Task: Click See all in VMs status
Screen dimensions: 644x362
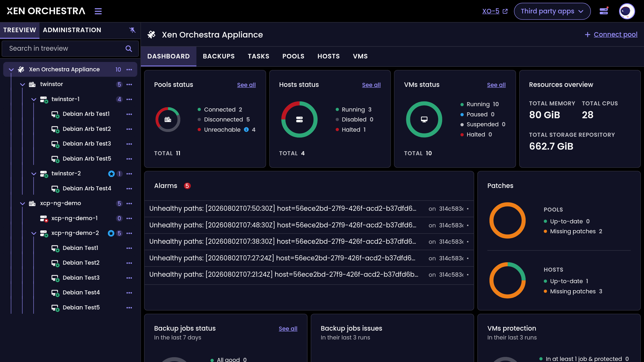Action: click(x=496, y=85)
